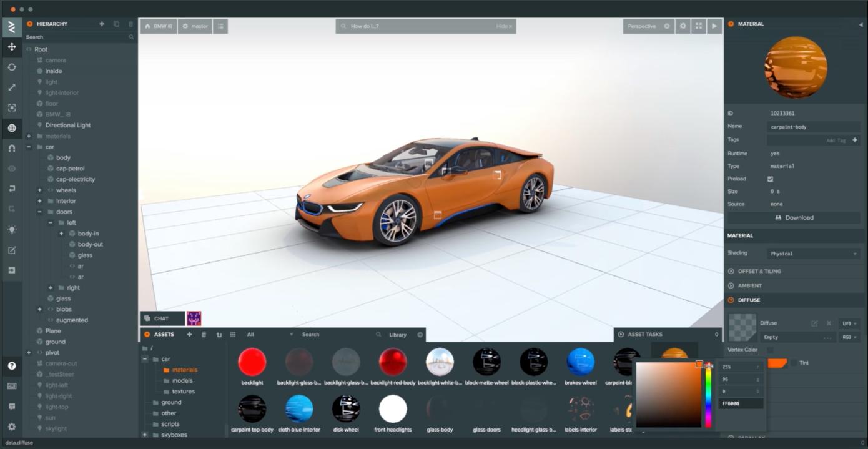
Task: Enable the Tint checkbox
Action: click(x=794, y=363)
